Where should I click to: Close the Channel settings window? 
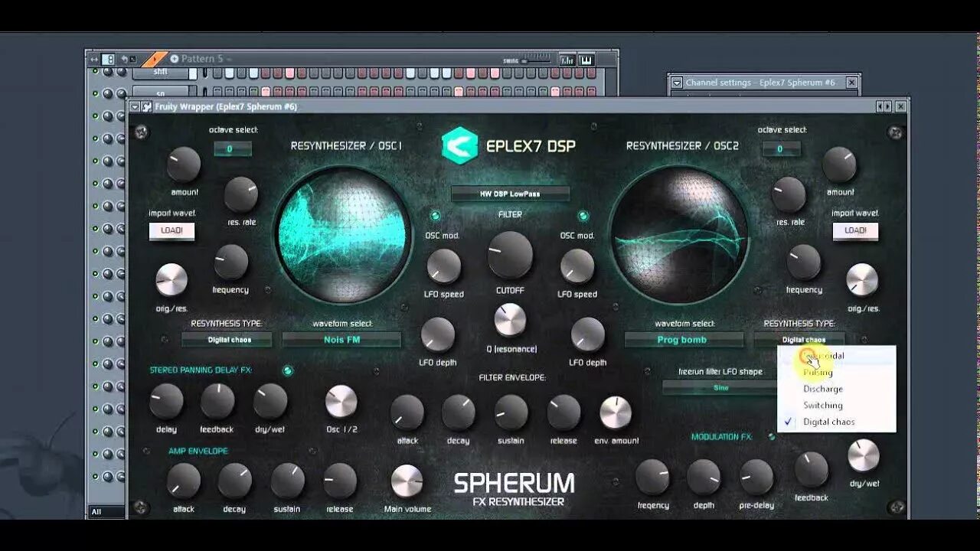coord(851,83)
